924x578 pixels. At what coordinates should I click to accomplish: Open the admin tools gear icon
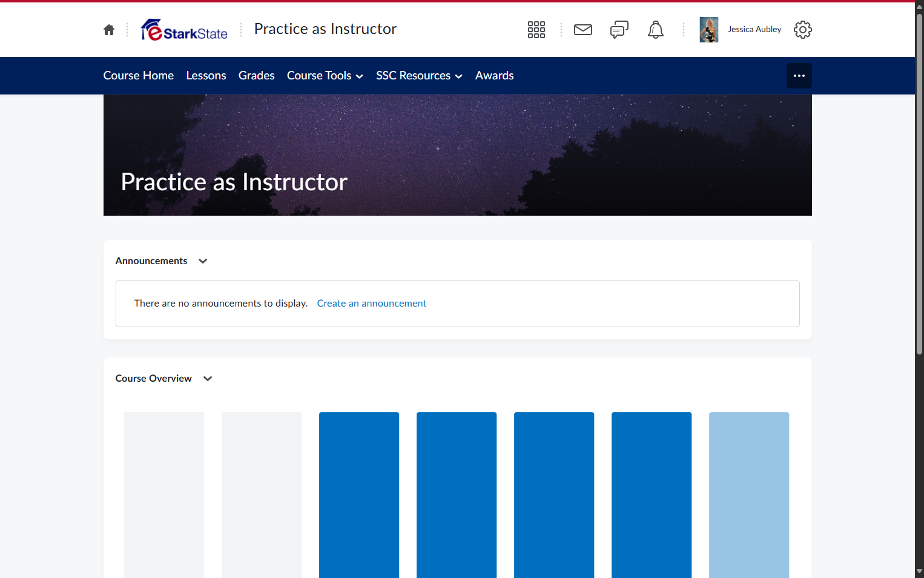pyautogui.click(x=803, y=30)
